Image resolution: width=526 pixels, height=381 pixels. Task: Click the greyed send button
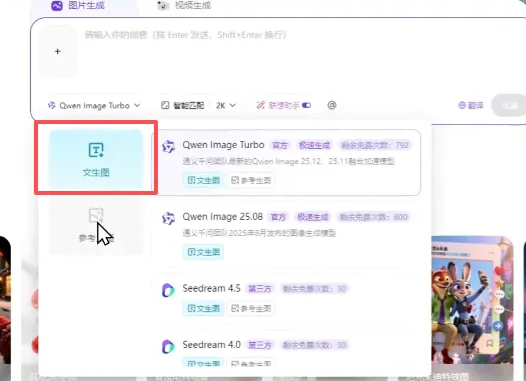tap(509, 106)
